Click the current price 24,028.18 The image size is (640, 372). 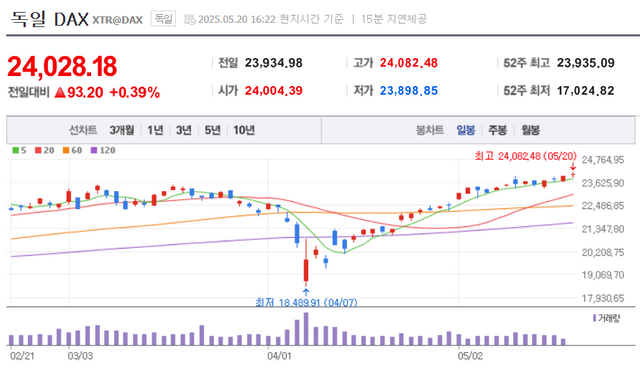[x=62, y=66]
